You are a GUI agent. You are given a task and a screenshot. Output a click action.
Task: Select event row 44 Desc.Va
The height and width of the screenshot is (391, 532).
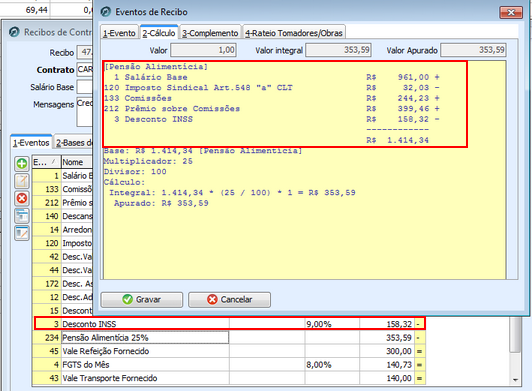pos(62,270)
